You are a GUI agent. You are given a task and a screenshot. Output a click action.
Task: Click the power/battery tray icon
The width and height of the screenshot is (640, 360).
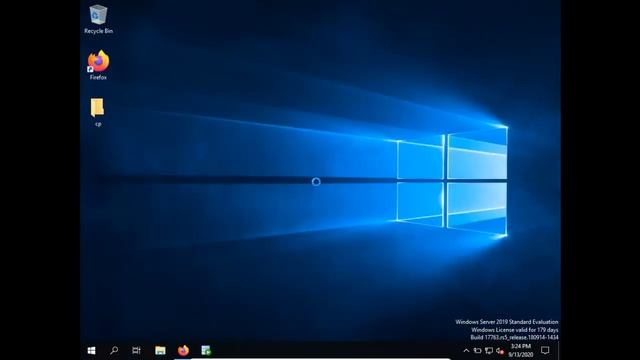(x=478, y=351)
